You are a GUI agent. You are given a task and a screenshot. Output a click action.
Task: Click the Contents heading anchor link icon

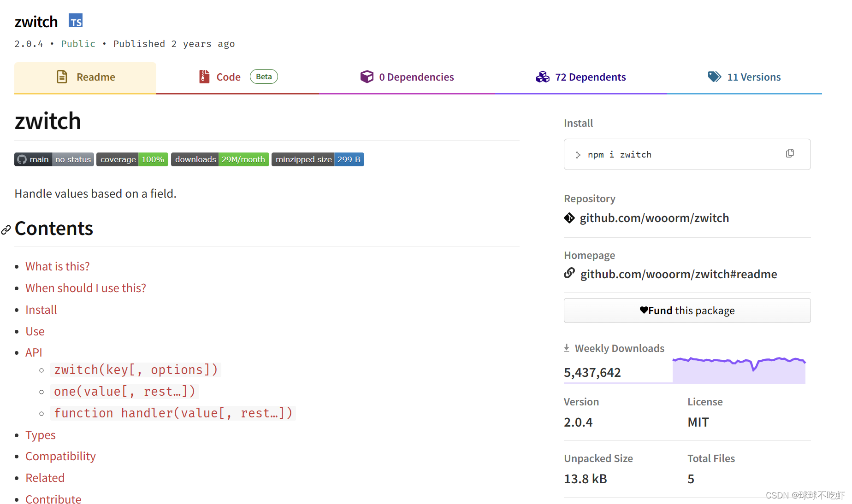pos(6,230)
